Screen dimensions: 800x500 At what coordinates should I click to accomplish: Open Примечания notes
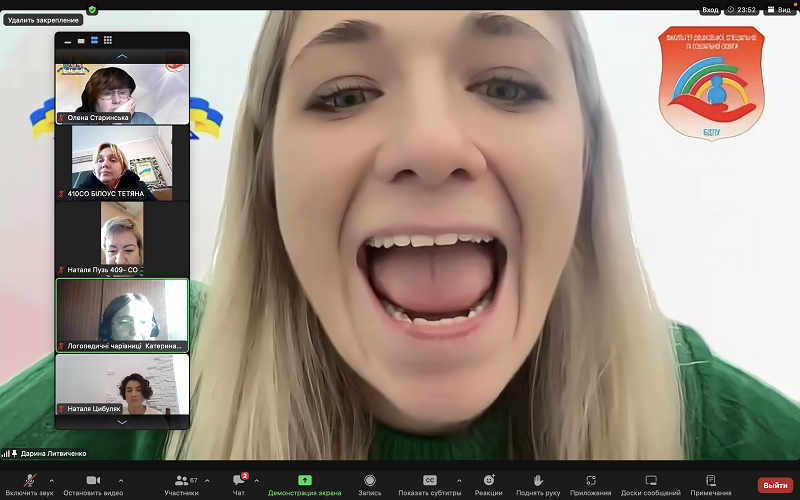pos(711,485)
